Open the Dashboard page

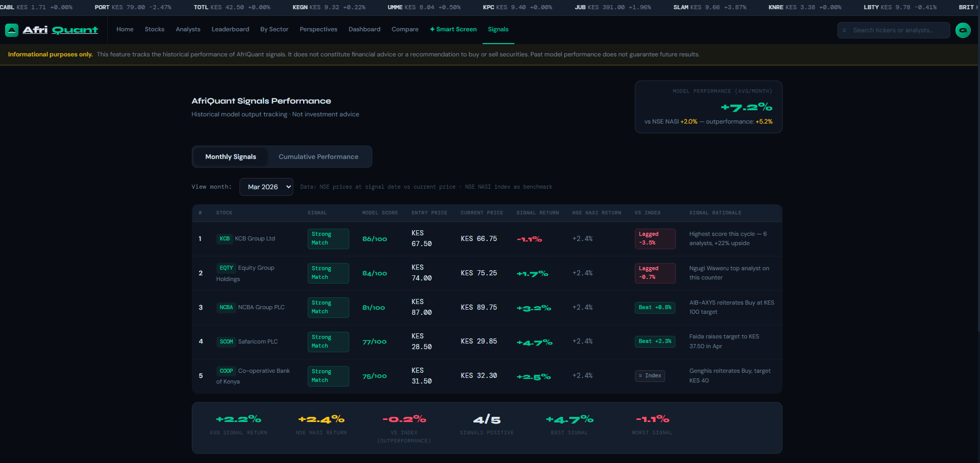pyautogui.click(x=364, y=29)
